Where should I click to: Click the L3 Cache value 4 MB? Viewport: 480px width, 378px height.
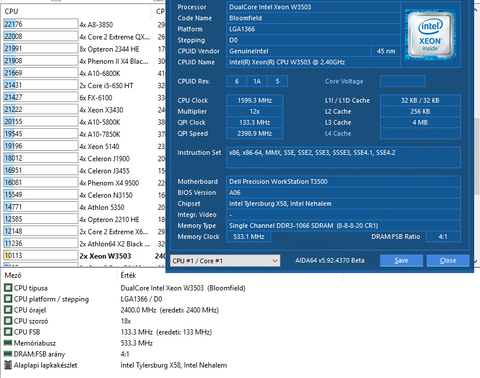[x=420, y=122]
